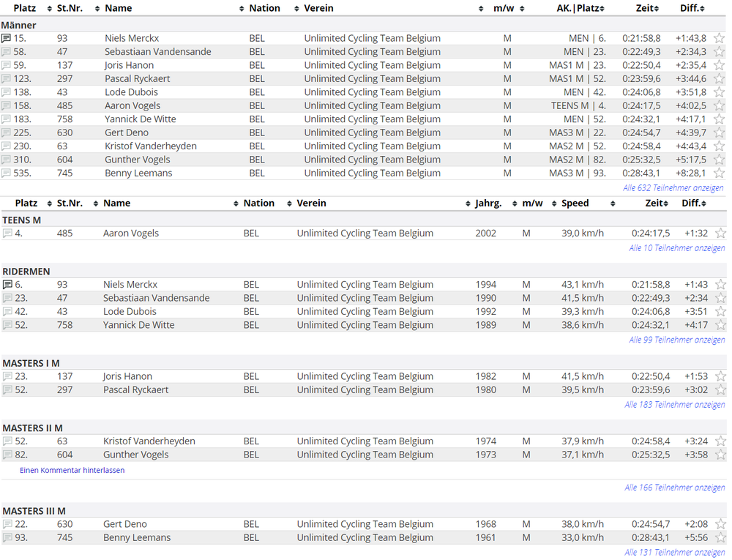Image resolution: width=732 pixels, height=560 pixels.
Task: Favorite star for Gert Deno diff +4:39,7
Action: coord(720,133)
